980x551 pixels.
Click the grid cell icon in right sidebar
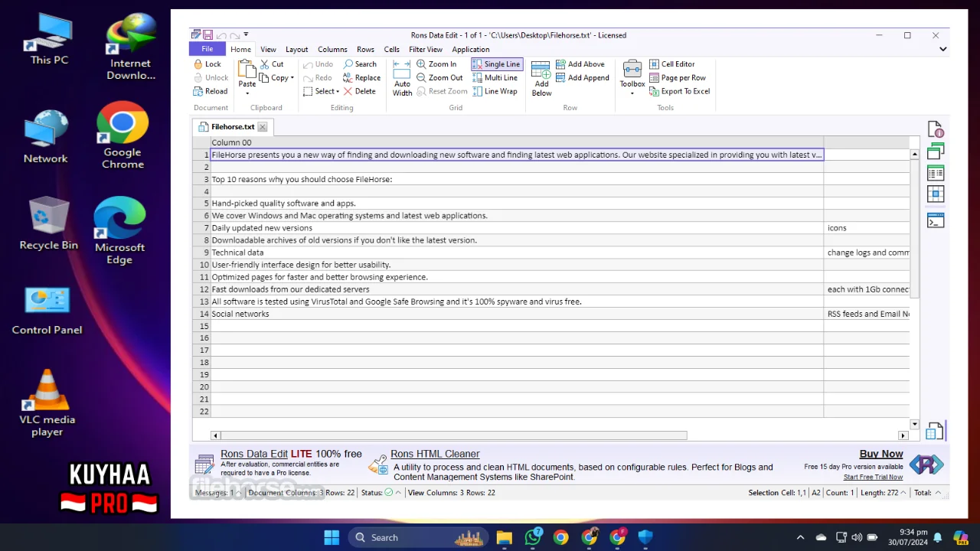tap(935, 194)
